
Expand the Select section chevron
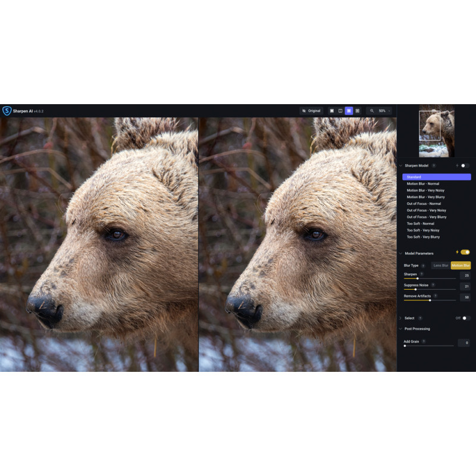pos(400,318)
